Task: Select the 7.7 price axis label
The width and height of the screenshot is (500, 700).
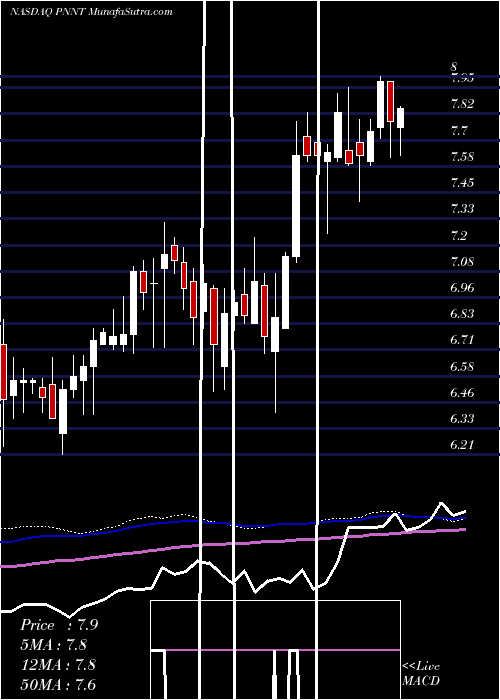Action: click(x=460, y=131)
